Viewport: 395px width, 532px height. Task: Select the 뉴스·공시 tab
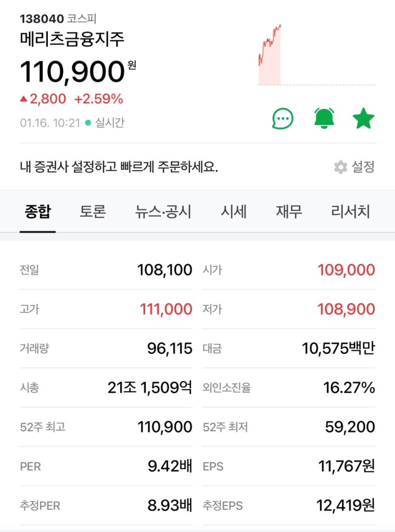[163, 212]
